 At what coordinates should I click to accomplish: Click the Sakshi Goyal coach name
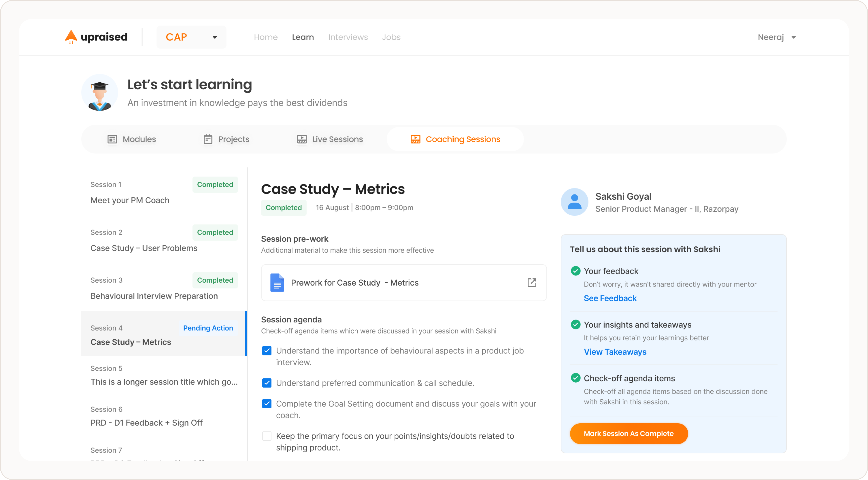click(623, 196)
